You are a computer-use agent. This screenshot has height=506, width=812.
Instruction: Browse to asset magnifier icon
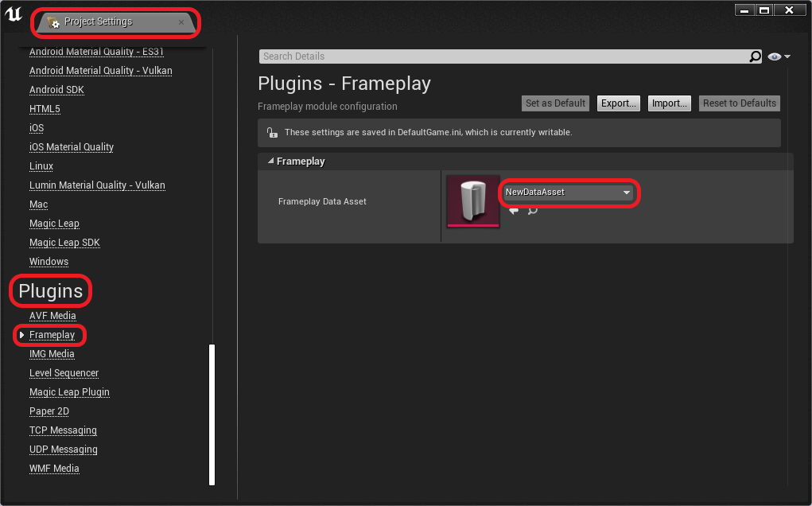click(x=532, y=210)
